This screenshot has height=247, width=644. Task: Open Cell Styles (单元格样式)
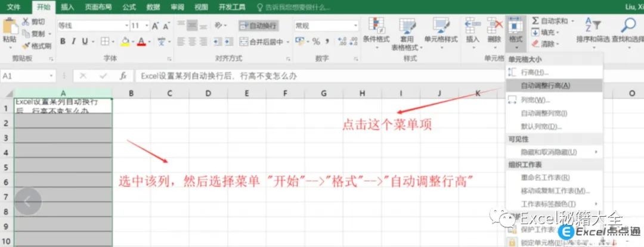tap(441, 33)
